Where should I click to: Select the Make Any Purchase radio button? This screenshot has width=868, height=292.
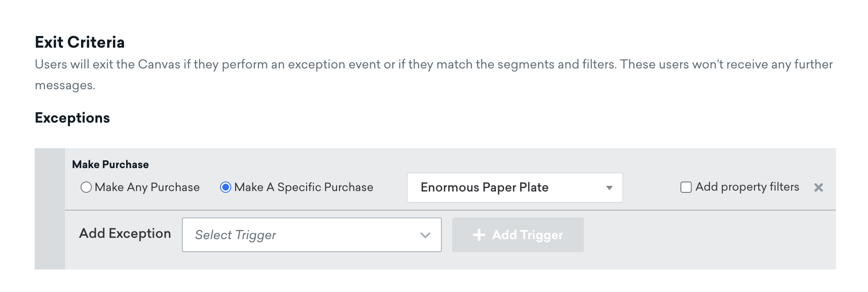(86, 187)
